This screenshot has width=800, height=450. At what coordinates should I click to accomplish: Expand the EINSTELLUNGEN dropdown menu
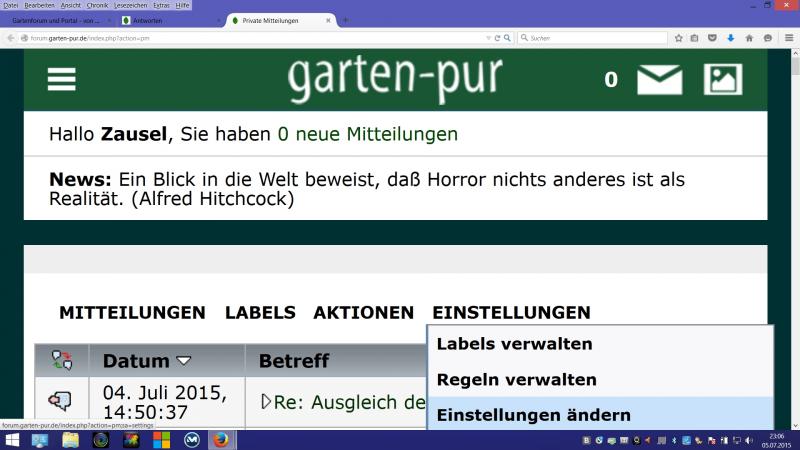[x=511, y=312]
